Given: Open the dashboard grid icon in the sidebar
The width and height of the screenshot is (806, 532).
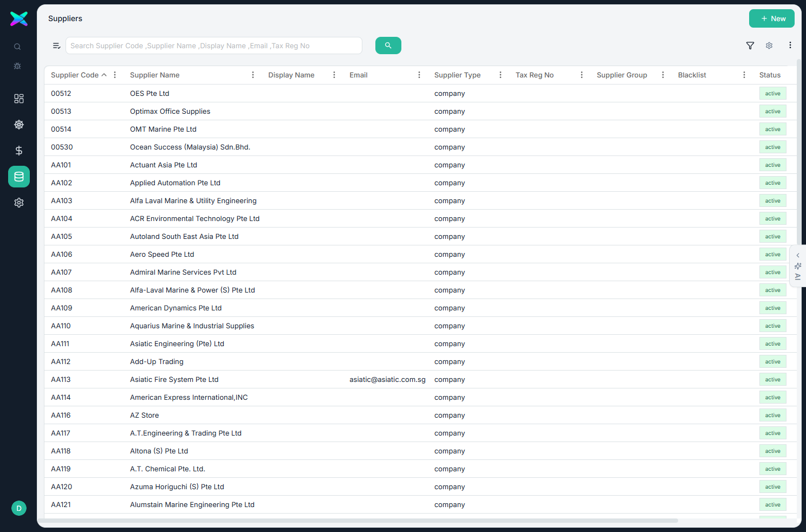Looking at the screenshot, I should coord(19,99).
